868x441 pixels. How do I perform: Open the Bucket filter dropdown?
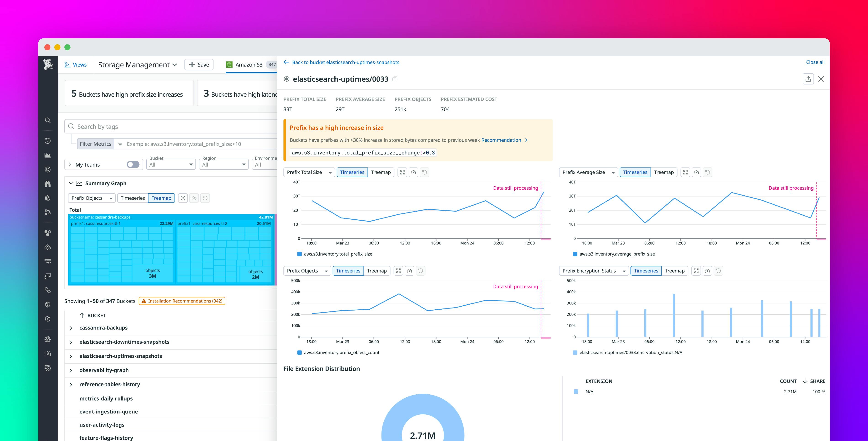pos(171,164)
